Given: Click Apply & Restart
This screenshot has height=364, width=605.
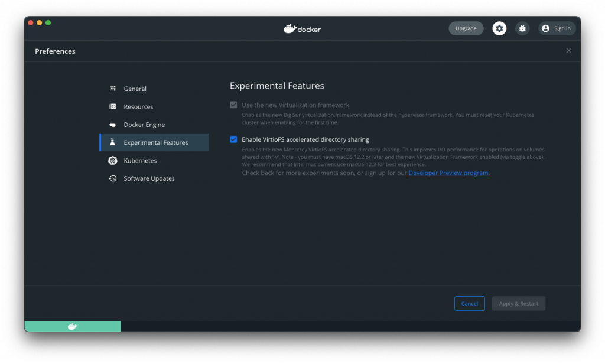Looking at the screenshot, I should [x=518, y=303].
